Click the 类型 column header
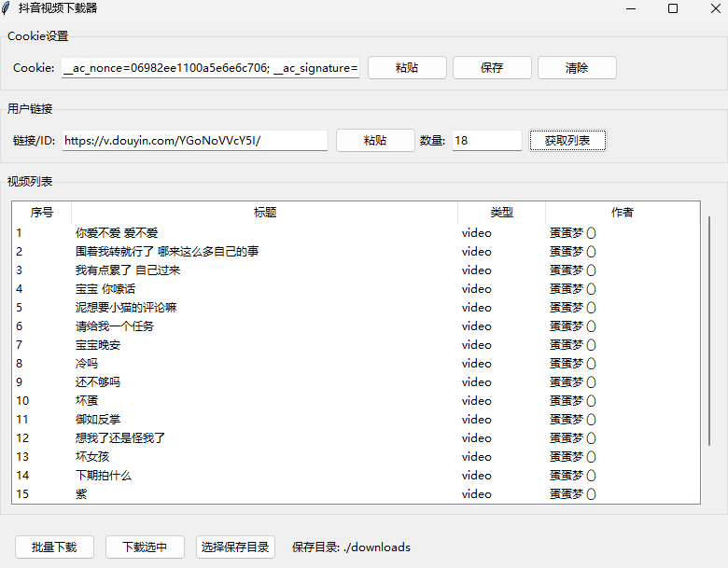Image resolution: width=728 pixels, height=568 pixels. 502,213
